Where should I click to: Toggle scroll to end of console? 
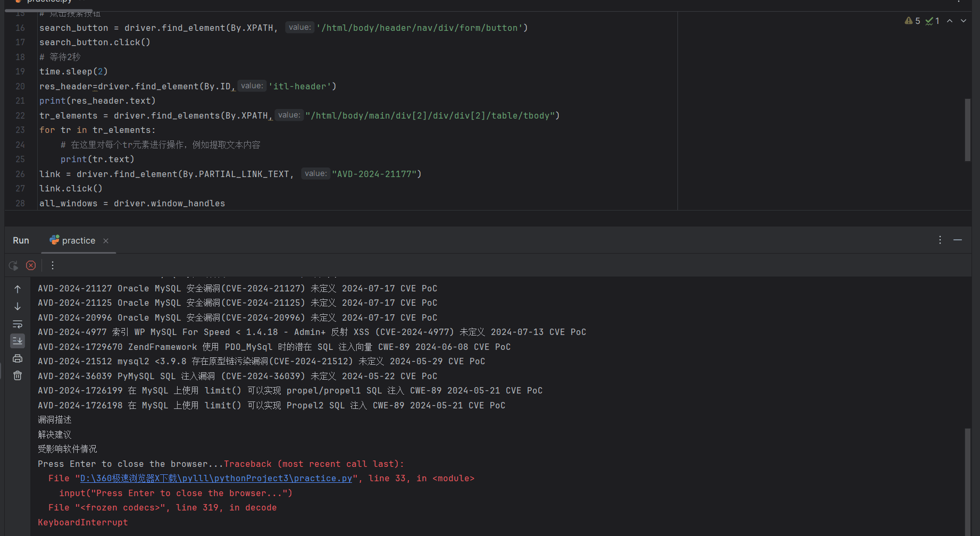18,341
